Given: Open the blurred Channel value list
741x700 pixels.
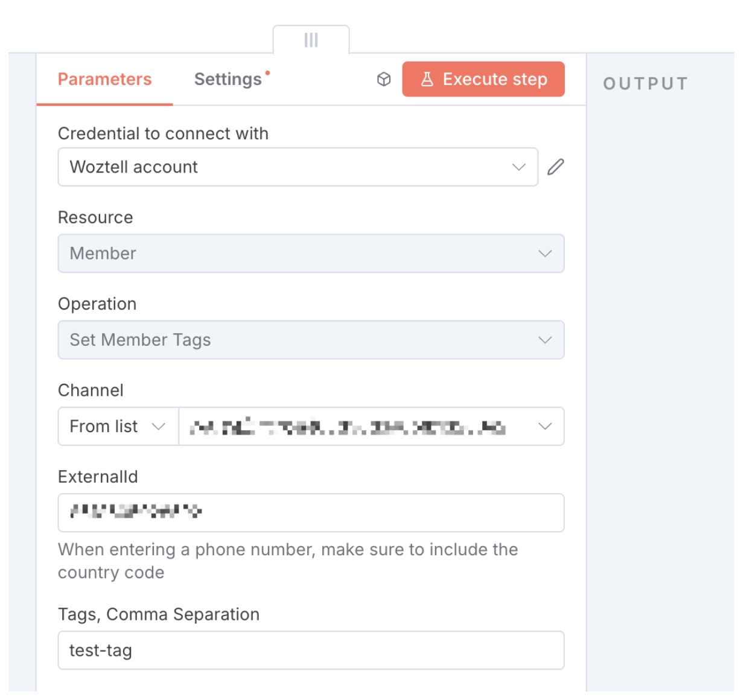Looking at the screenshot, I should [x=372, y=427].
